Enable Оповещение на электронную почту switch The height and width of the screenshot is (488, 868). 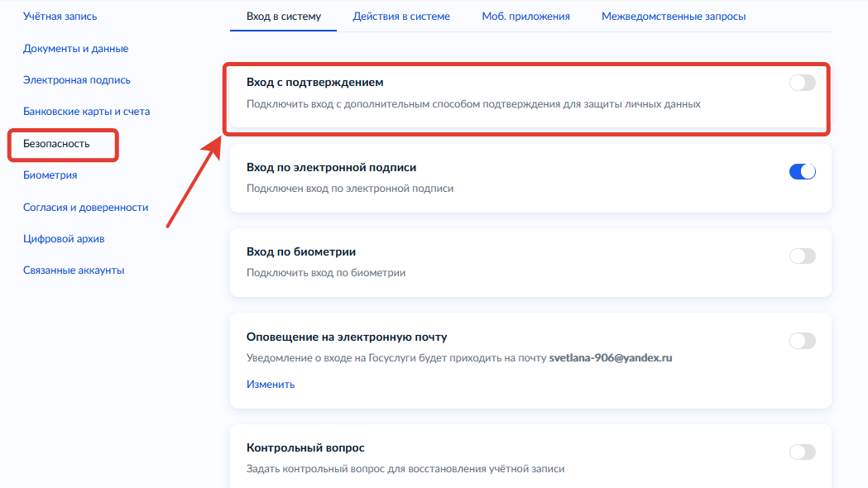[802, 341]
